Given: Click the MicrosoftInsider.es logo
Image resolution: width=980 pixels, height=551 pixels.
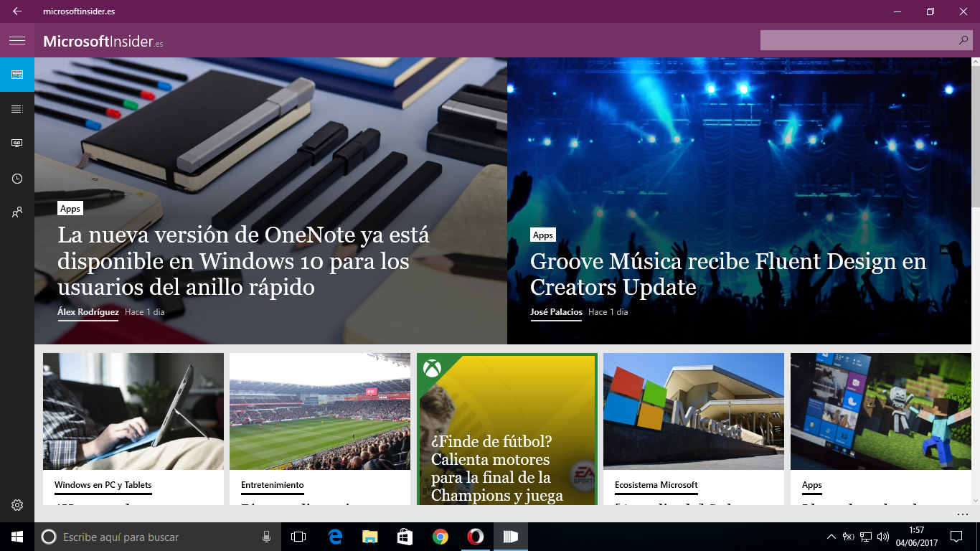Looking at the screenshot, I should pyautogui.click(x=103, y=41).
